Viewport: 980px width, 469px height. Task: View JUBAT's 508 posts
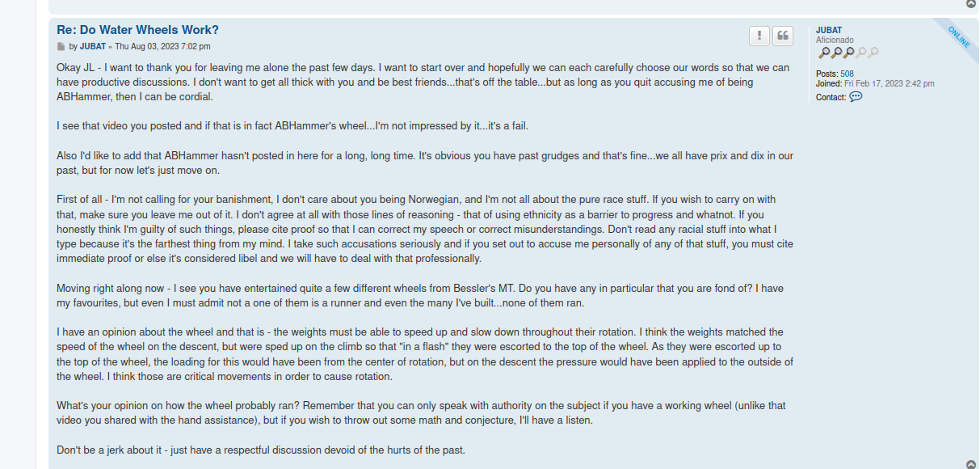(x=847, y=74)
